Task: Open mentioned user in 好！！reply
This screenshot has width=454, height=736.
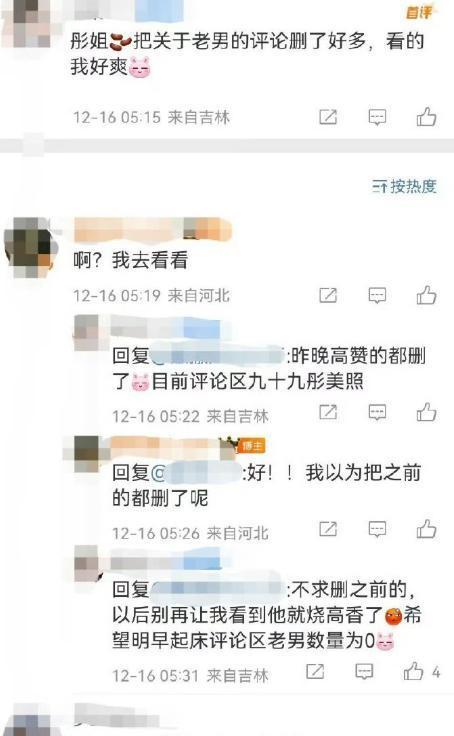Action: 196,472
